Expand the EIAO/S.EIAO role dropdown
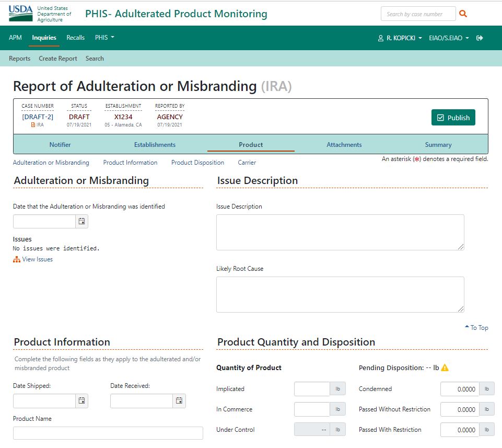Viewport: 502px width, 448px height. click(449, 38)
